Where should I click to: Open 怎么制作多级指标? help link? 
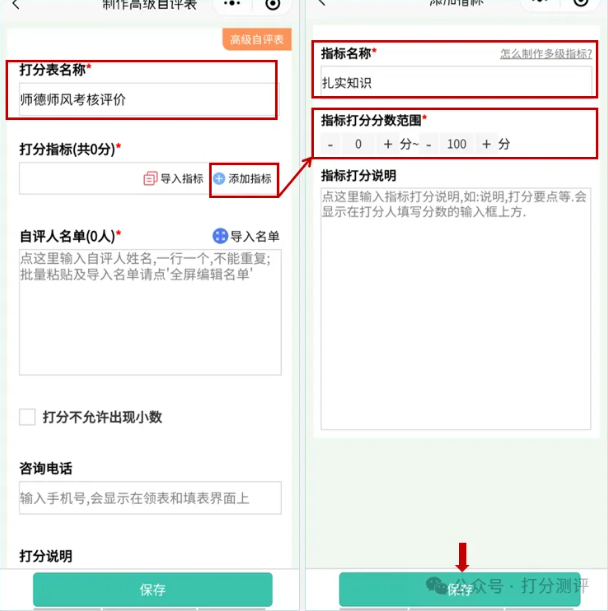(x=546, y=54)
